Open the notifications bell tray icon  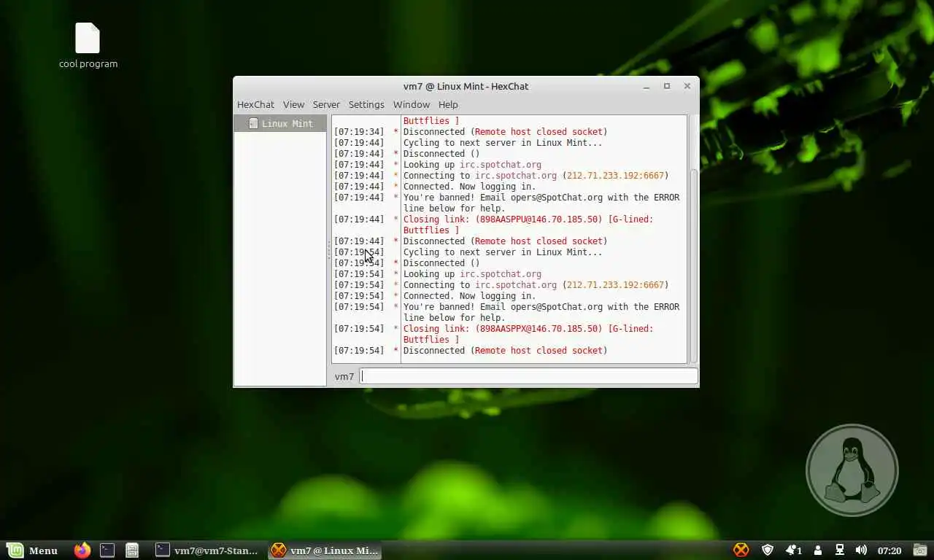pos(793,550)
